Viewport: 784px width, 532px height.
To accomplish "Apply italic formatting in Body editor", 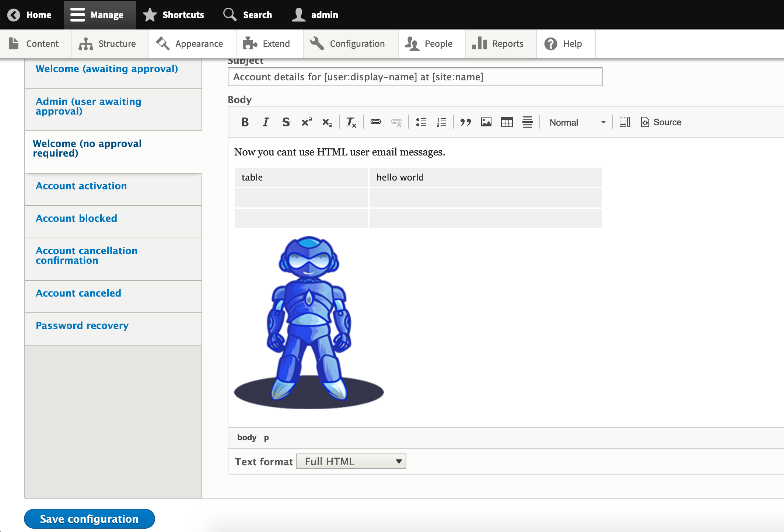I will (266, 122).
